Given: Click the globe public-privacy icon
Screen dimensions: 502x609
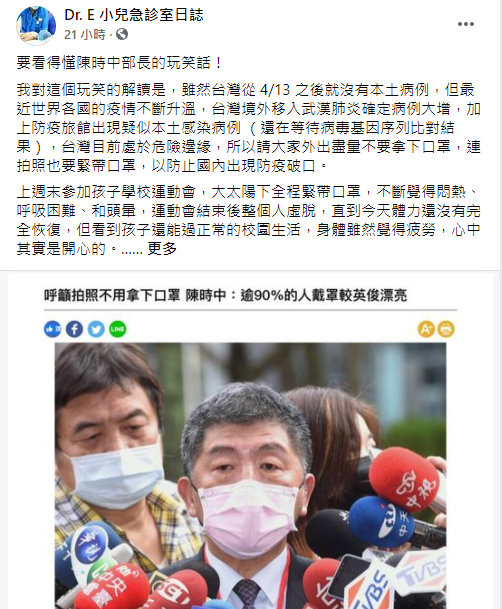Looking at the screenshot, I should tap(122, 35).
